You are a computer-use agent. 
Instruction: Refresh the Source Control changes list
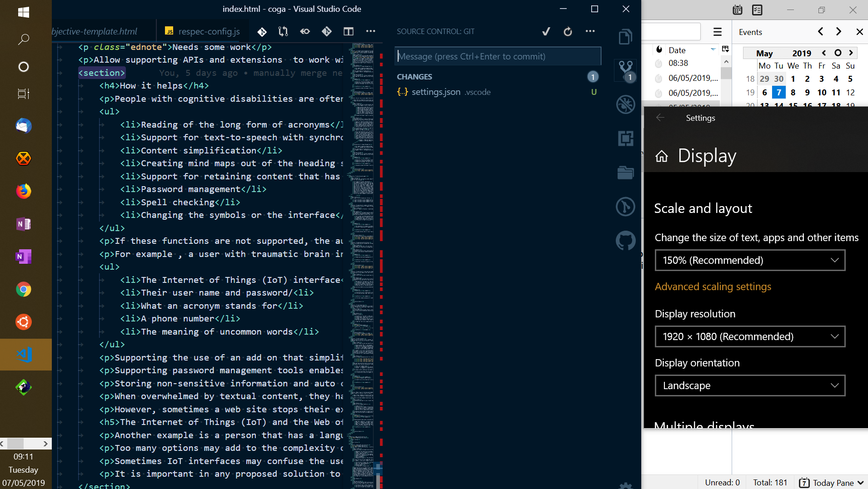click(568, 31)
